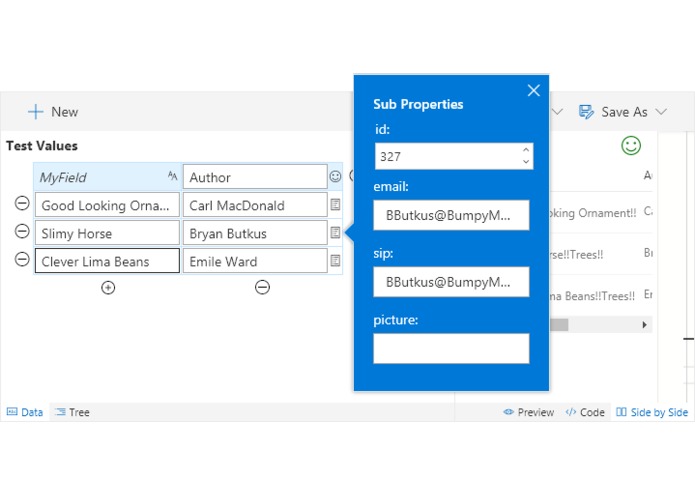The image size is (695, 494).
Task: Click the 'king Ornament!!' preview cell
Action: pyautogui.click(x=593, y=213)
